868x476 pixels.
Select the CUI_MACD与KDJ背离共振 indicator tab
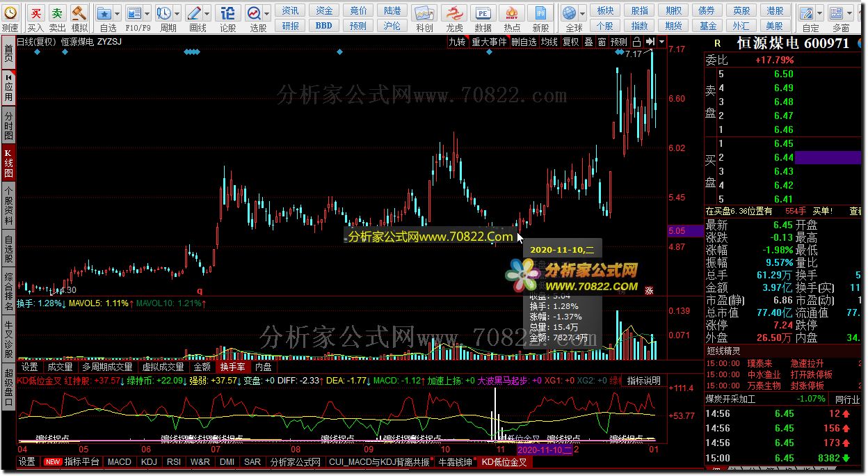tap(379, 462)
